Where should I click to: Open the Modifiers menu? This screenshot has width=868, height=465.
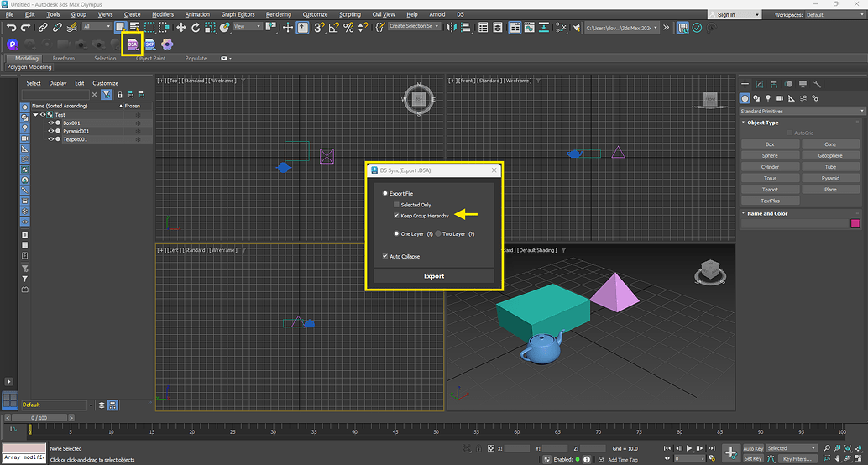tap(162, 13)
